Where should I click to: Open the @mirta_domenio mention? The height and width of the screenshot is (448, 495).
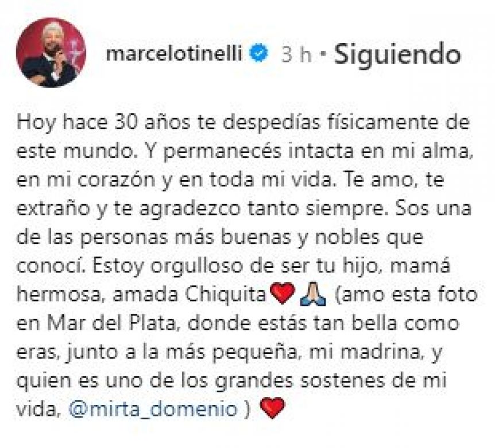[x=153, y=408]
